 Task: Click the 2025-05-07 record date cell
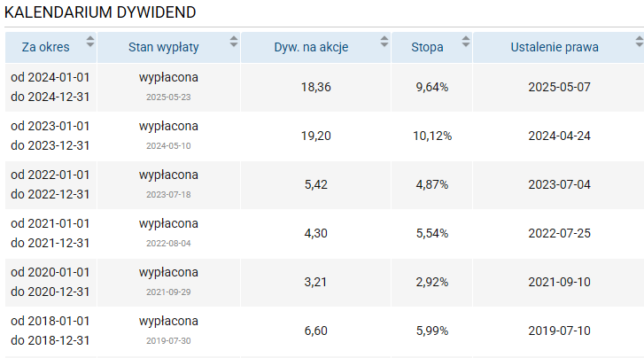click(x=558, y=87)
